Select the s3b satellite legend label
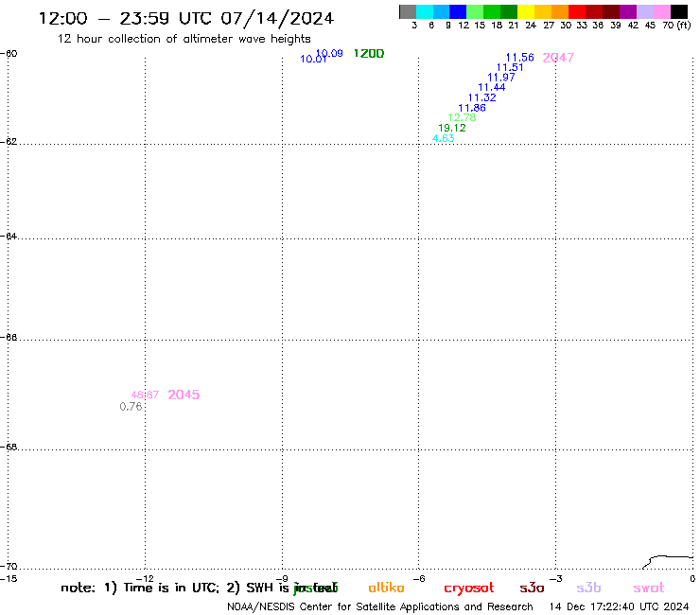The width and height of the screenshot is (700, 615). (x=588, y=588)
